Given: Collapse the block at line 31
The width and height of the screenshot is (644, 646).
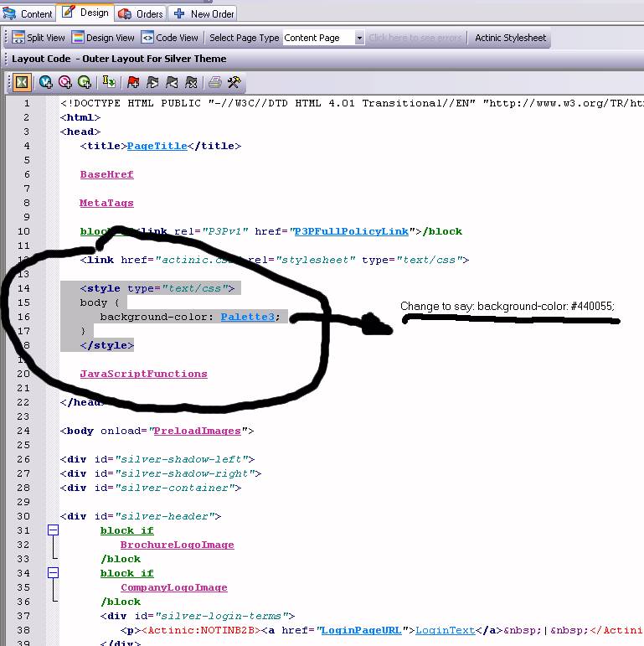Looking at the screenshot, I should point(53,530).
